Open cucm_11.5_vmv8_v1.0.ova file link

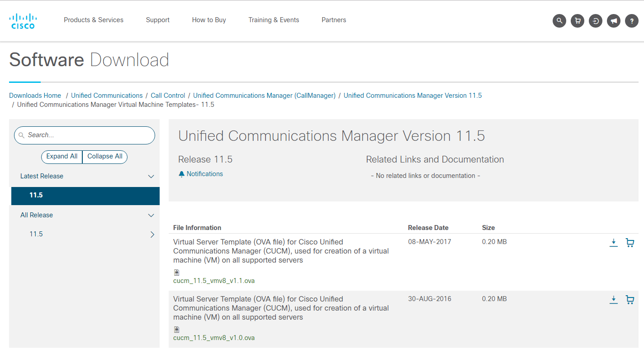(213, 337)
